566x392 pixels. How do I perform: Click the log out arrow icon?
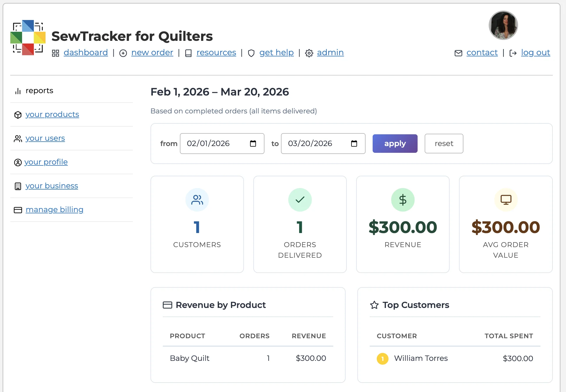(x=513, y=53)
